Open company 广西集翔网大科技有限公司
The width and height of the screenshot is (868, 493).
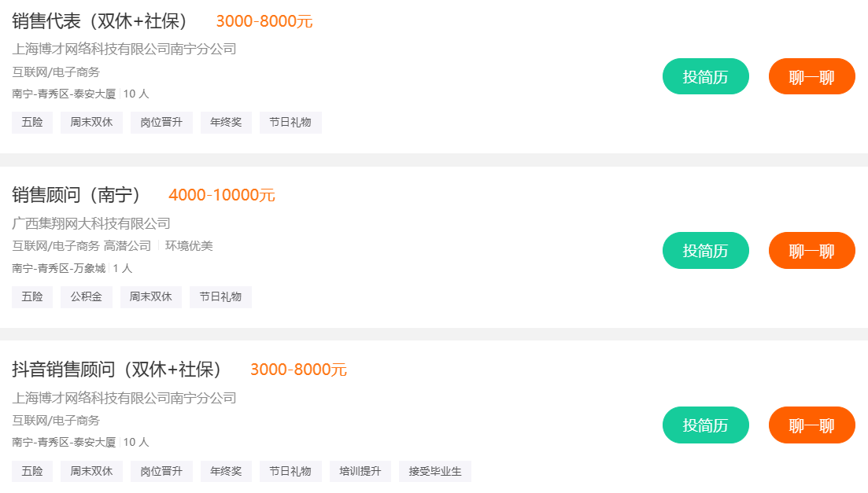[91, 223]
